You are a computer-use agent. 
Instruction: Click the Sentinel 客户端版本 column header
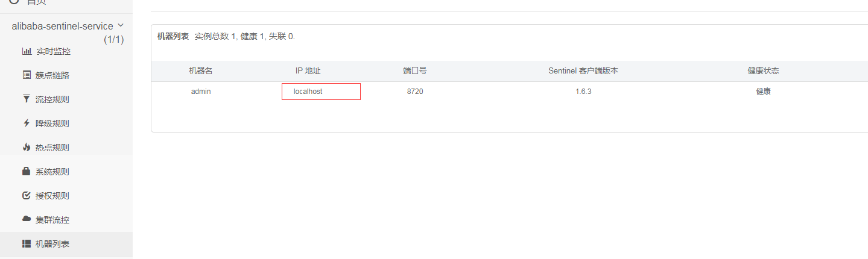[583, 70]
